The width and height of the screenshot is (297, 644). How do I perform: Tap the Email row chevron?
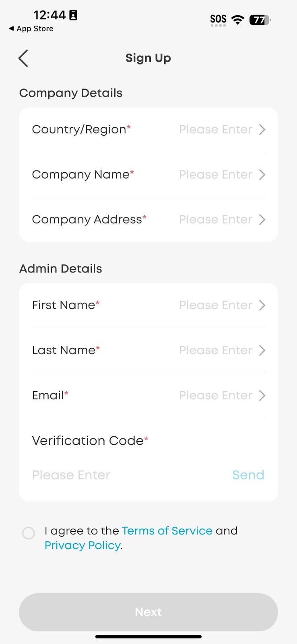(x=262, y=396)
